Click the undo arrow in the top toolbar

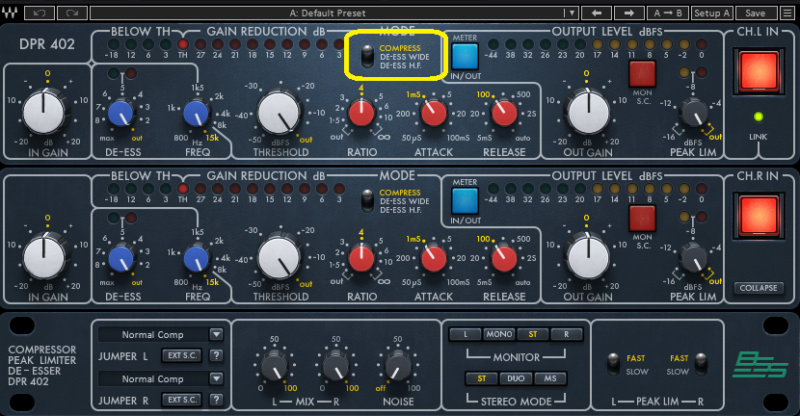point(40,13)
